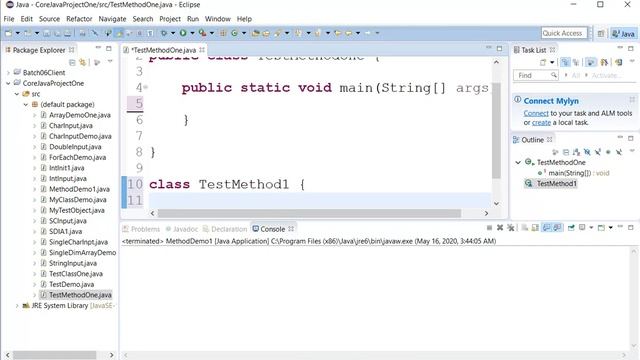The height and width of the screenshot is (360, 640).
Task: Toggle Hide Non-Public Members in Outline
Action: 608,152
